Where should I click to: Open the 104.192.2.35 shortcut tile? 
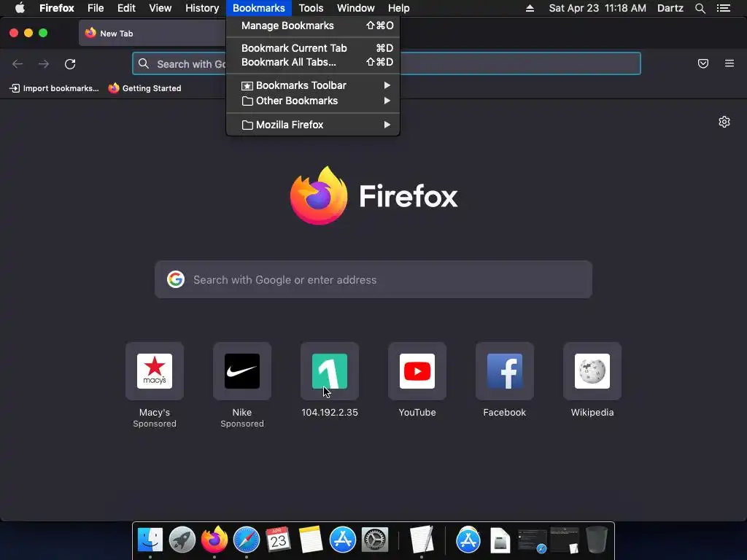click(x=330, y=371)
